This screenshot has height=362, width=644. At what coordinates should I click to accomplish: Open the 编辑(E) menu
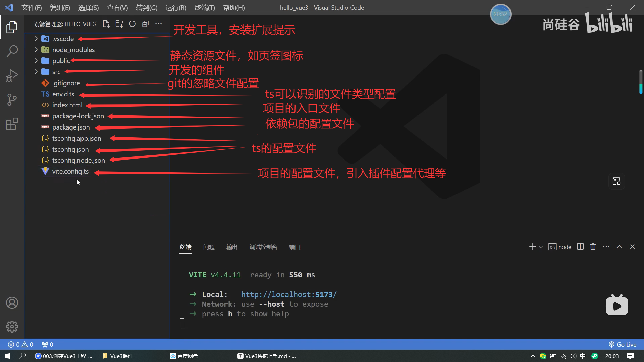(60, 8)
